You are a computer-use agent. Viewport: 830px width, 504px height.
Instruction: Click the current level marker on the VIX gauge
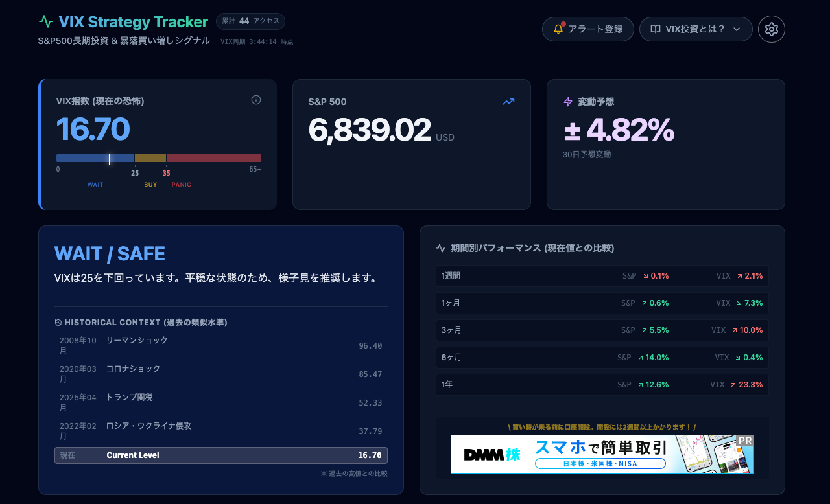tap(110, 157)
